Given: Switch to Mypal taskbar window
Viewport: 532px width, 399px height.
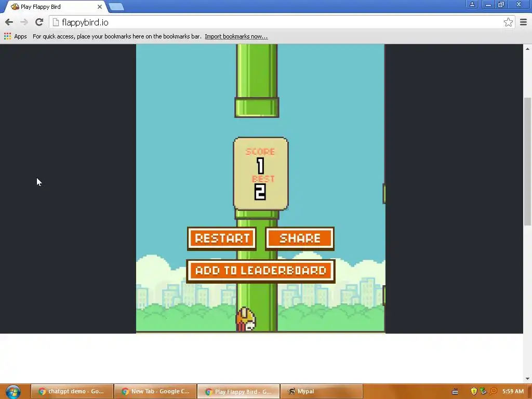Looking at the screenshot, I should (322, 391).
